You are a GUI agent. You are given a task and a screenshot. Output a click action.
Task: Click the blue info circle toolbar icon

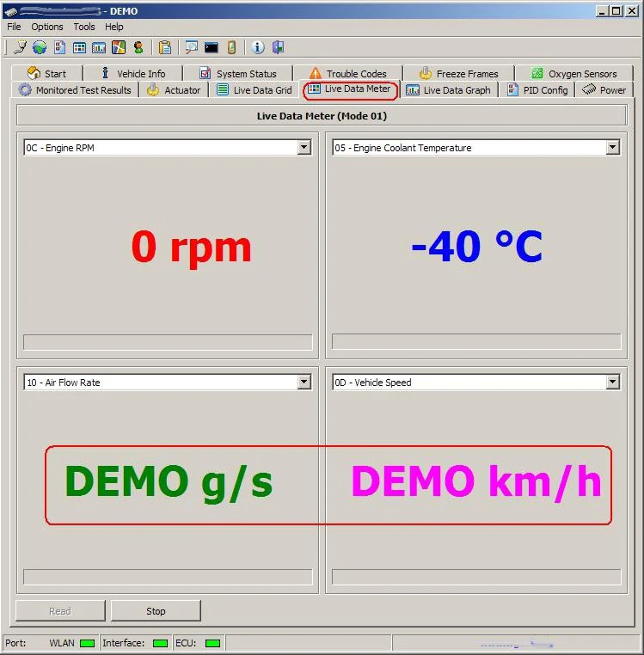[x=258, y=47]
